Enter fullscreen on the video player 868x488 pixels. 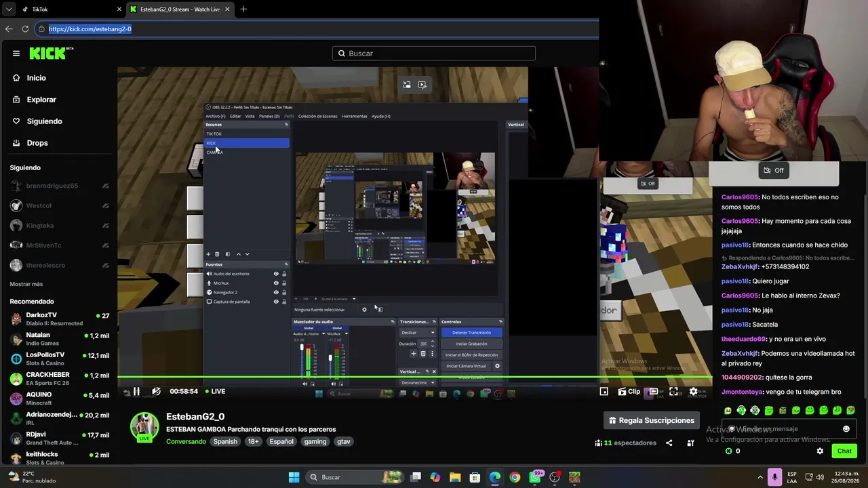(x=673, y=391)
